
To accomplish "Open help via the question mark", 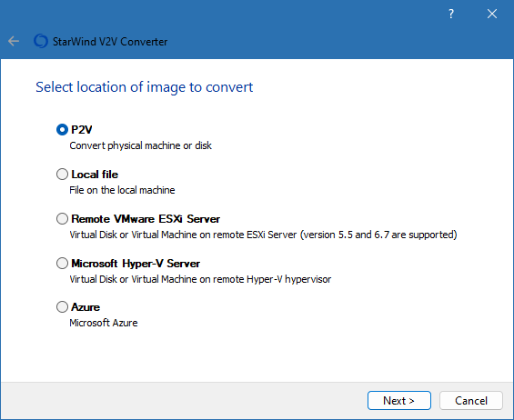I will [x=451, y=14].
